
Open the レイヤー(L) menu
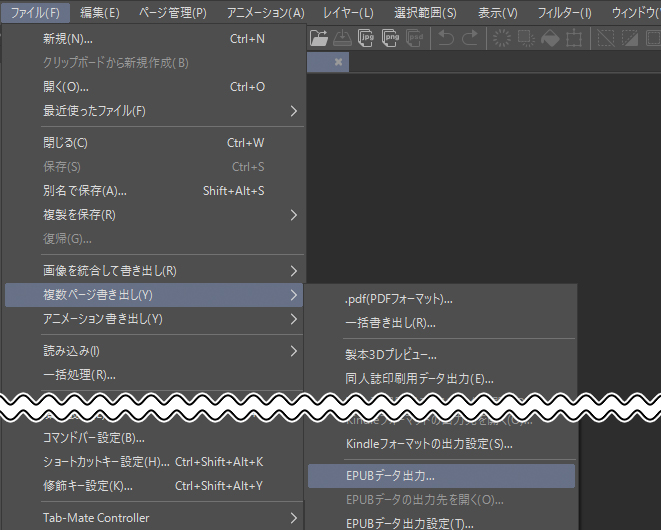coord(347,13)
